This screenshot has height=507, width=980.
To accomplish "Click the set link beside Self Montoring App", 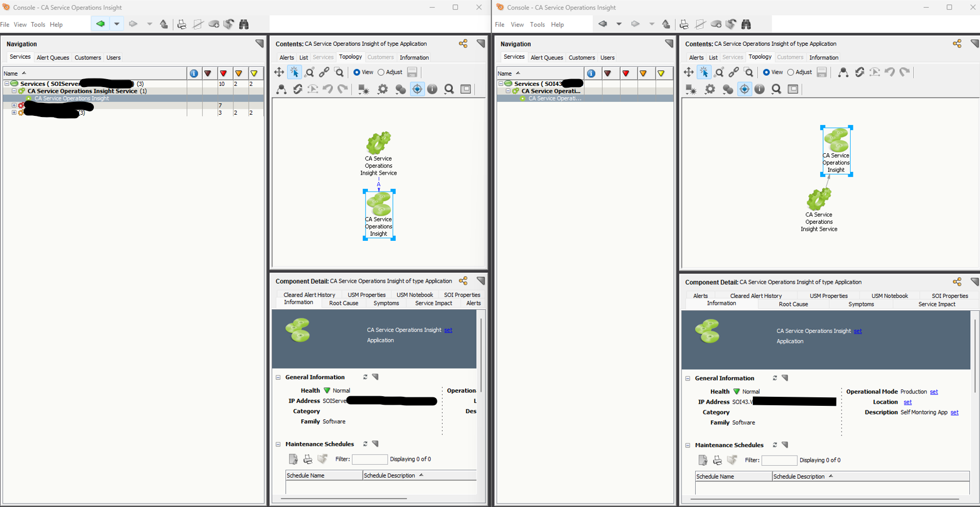I will coord(955,413).
